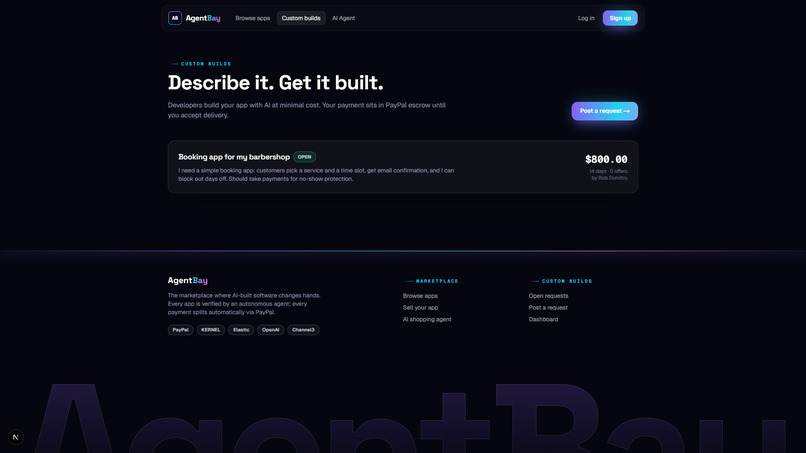Click the Channel3 tag in the footer

[303, 330]
